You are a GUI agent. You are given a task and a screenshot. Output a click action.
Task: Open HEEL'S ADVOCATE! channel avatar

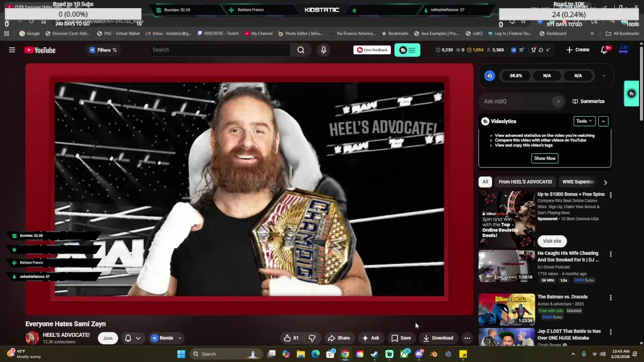coord(32,338)
